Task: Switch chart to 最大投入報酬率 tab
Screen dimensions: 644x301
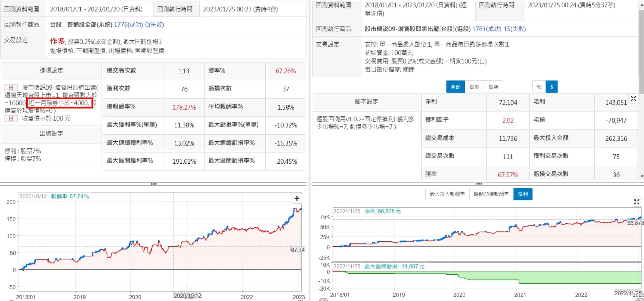Action: 447,194
